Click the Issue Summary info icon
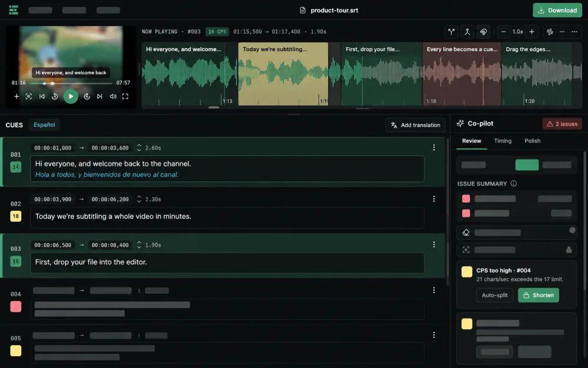The width and height of the screenshot is (588, 368). [513, 184]
